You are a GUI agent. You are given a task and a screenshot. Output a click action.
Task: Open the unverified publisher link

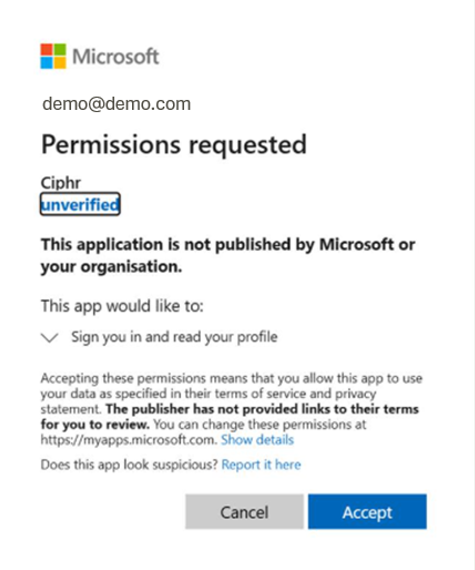[x=80, y=205]
